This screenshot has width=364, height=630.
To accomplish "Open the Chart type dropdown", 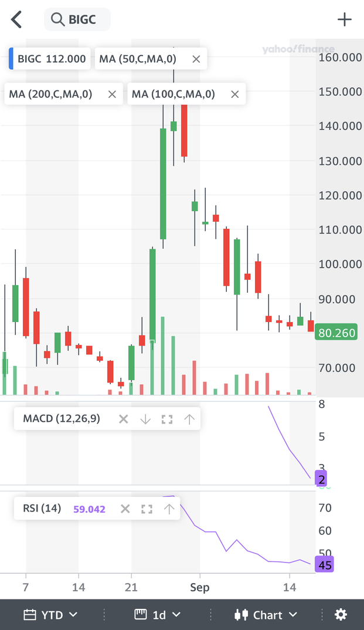I will click(x=266, y=614).
